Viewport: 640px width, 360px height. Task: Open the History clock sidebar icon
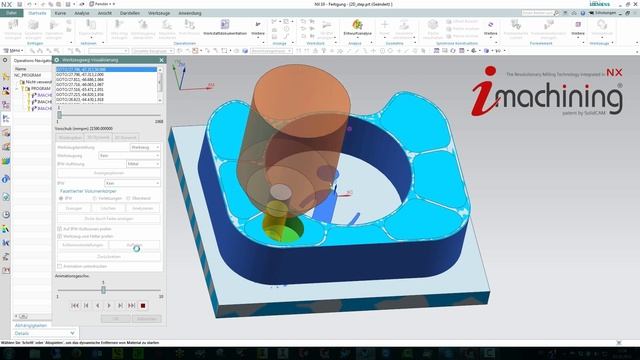point(6,215)
